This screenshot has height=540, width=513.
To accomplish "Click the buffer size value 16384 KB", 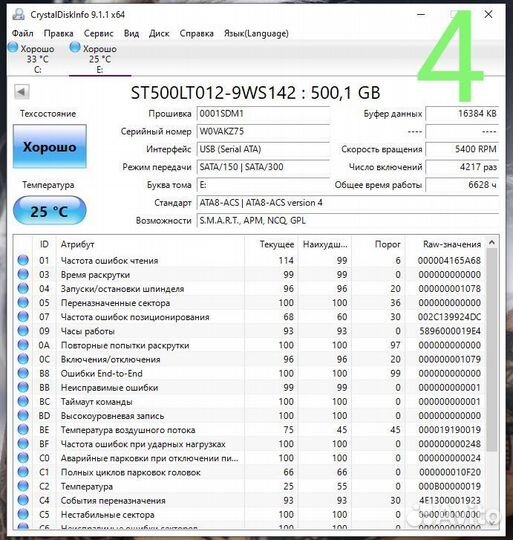I will [x=462, y=114].
